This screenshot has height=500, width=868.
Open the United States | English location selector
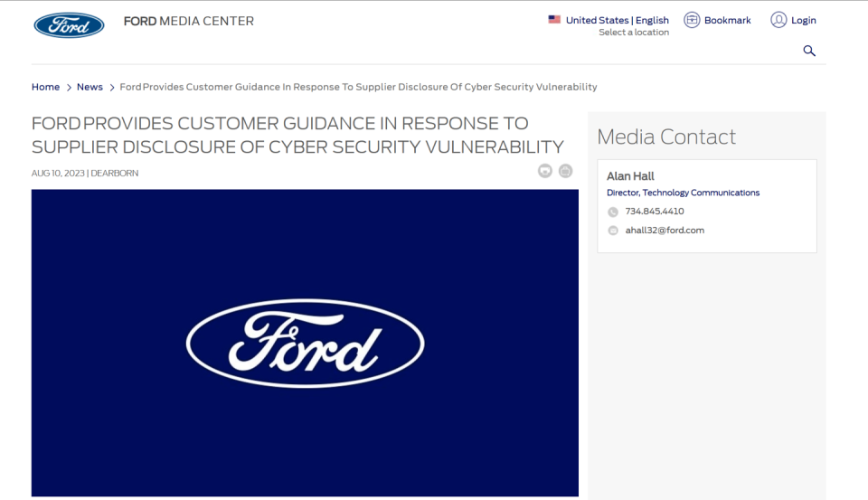618,20
